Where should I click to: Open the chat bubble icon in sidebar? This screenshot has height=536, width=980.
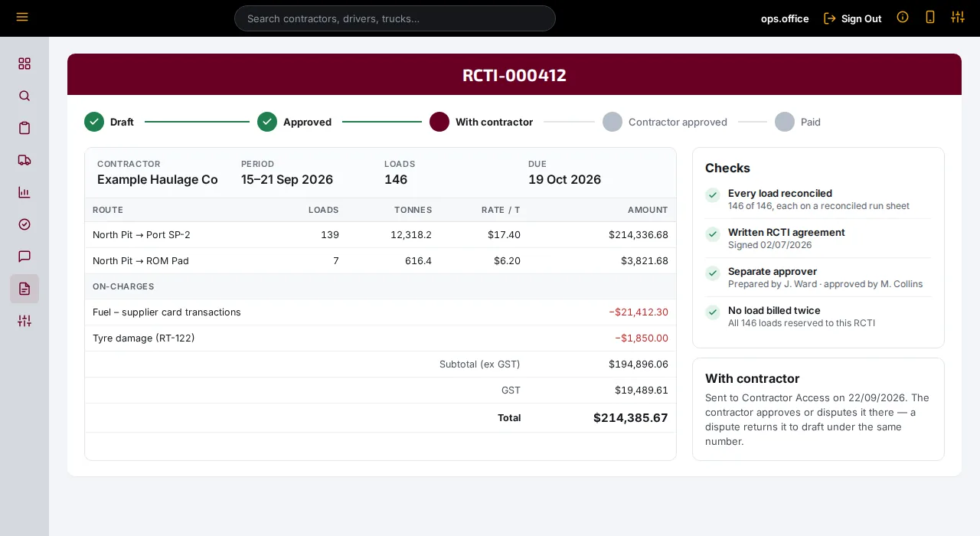24,257
